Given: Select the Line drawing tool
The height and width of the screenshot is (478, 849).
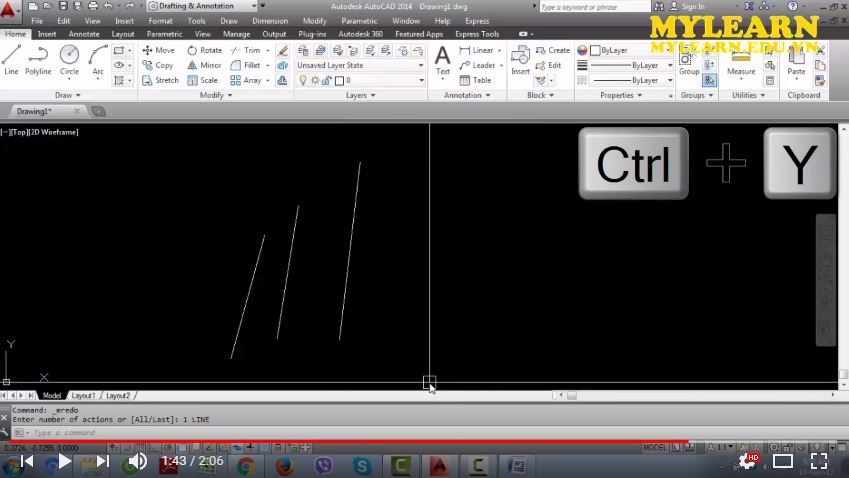Looking at the screenshot, I should [x=11, y=60].
